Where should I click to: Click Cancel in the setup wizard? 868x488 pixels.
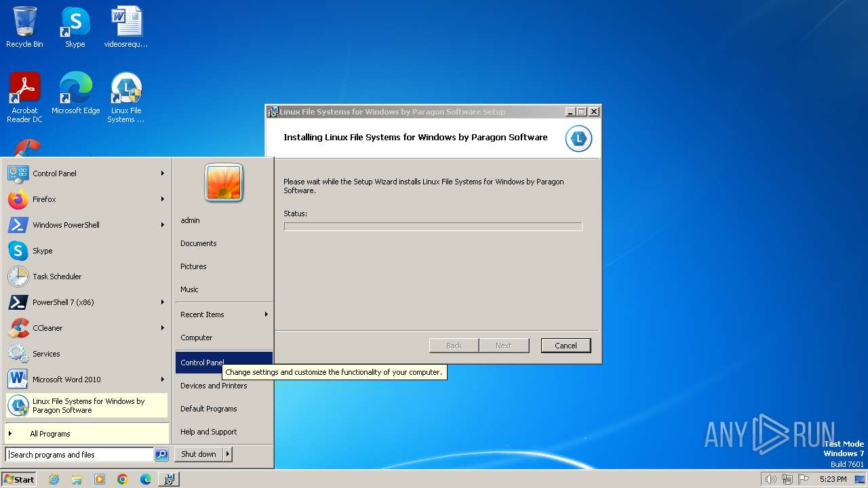[566, 346]
